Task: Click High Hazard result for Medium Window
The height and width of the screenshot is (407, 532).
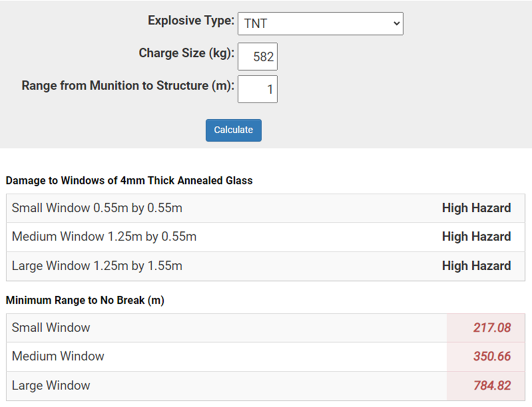Action: click(x=476, y=237)
